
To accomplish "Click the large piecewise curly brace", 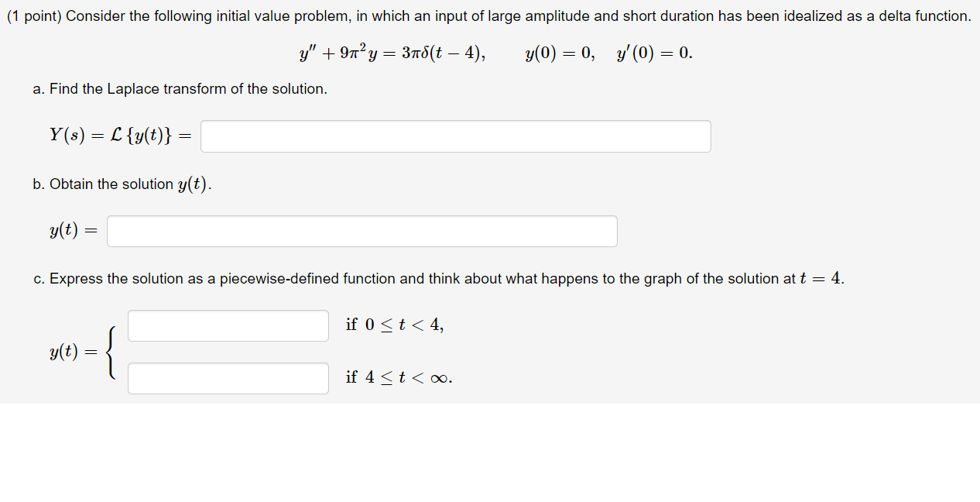I will (x=113, y=352).
